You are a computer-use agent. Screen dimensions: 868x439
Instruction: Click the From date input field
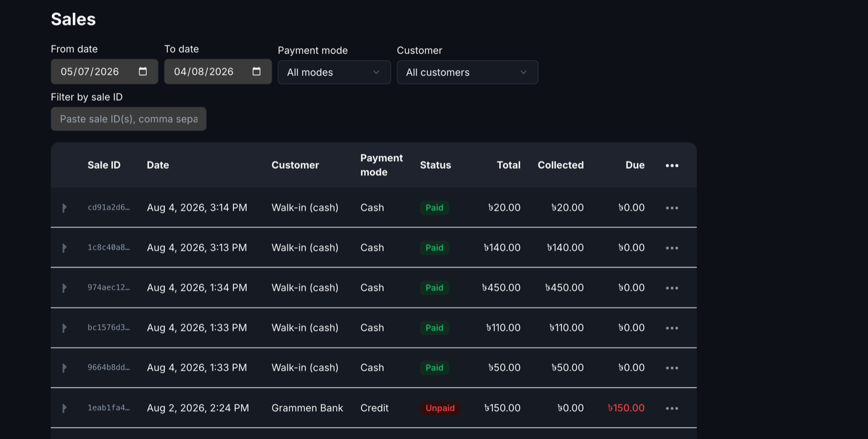click(x=104, y=72)
